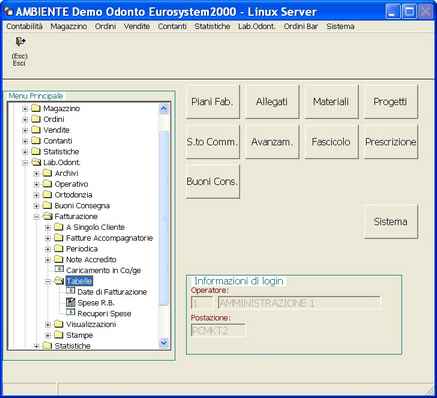The image size is (437, 398).
Task: Click the Prescrizione button
Action: click(390, 142)
